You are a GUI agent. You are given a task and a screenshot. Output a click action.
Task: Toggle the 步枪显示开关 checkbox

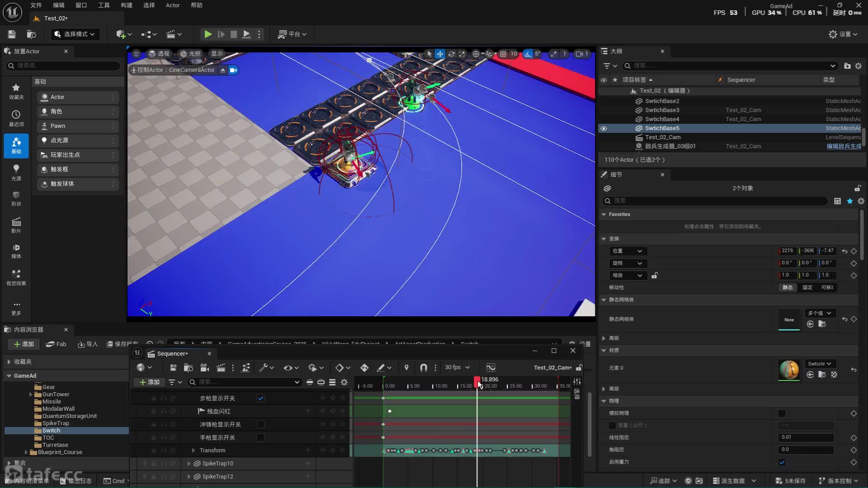coord(260,399)
